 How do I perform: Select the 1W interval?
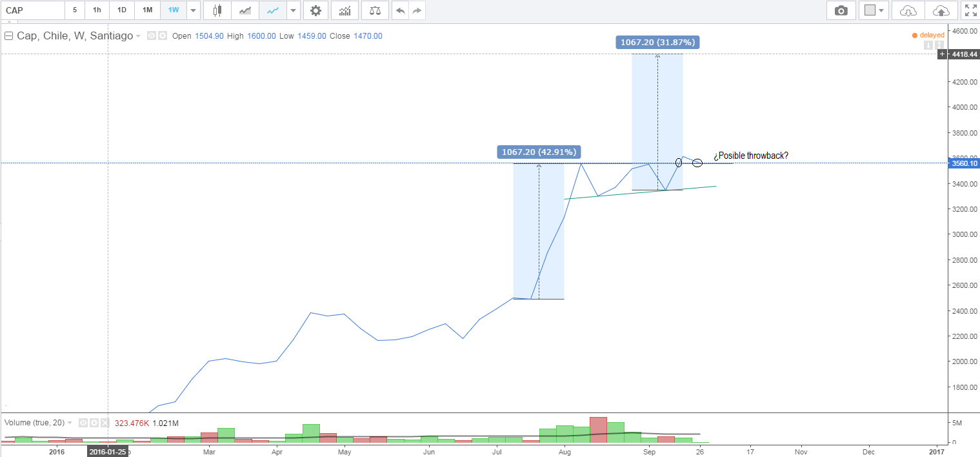coord(174,10)
